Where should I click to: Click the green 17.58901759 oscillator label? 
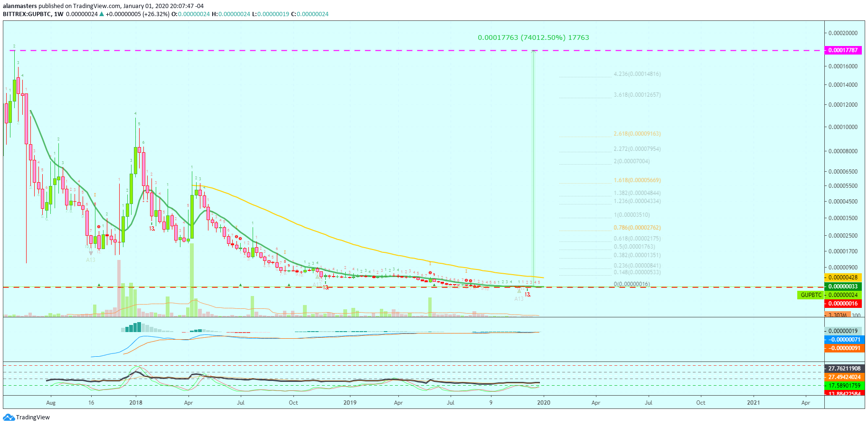(844, 386)
